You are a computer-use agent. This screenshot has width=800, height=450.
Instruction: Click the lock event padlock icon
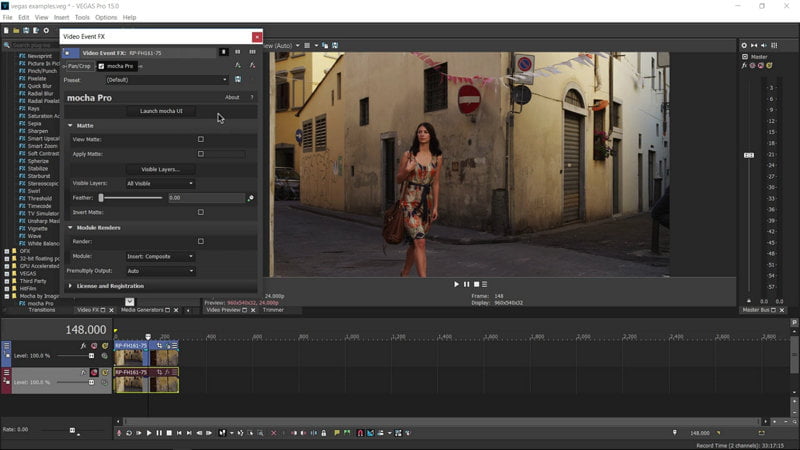[323, 433]
